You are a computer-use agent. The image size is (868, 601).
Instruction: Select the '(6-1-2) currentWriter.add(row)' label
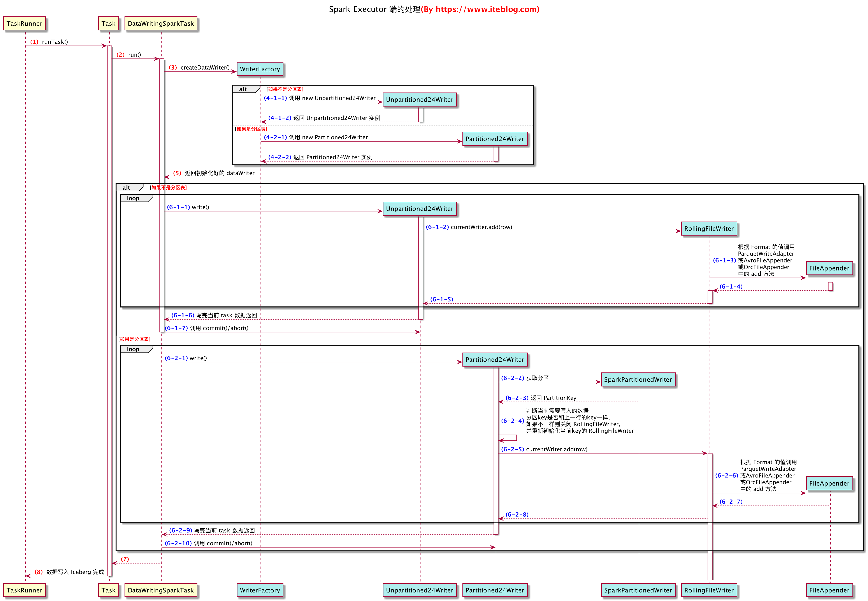[469, 227]
